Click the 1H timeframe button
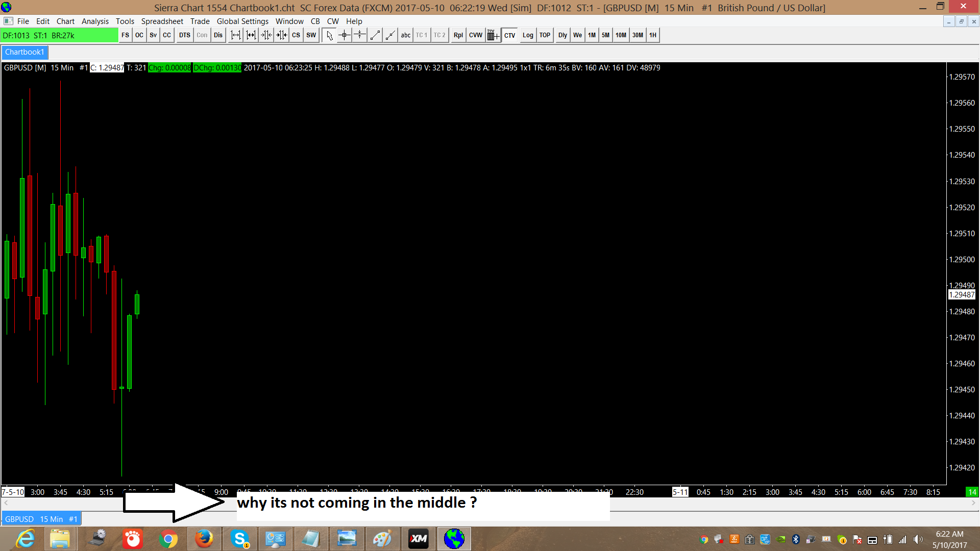Viewport: 980px width, 551px height. 653,35
